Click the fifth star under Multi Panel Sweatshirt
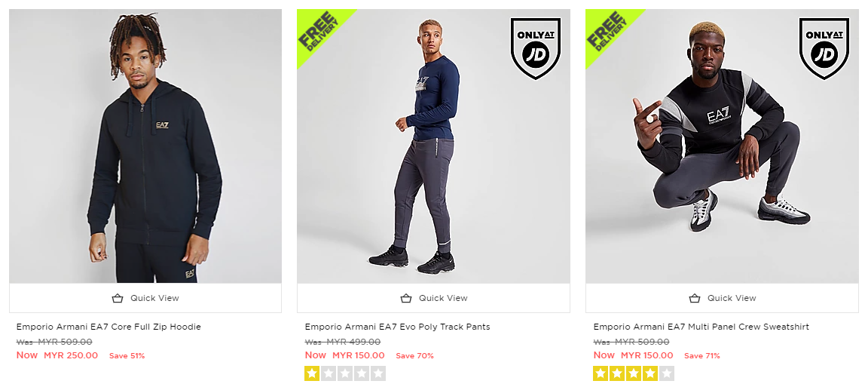 pyautogui.click(x=667, y=373)
